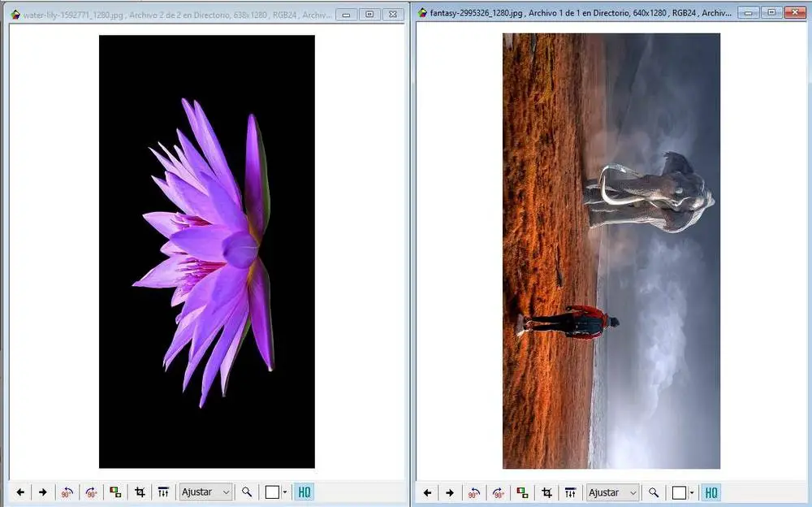Select crop tool in water-lily window
This screenshot has width=812, height=507.
tap(140, 492)
